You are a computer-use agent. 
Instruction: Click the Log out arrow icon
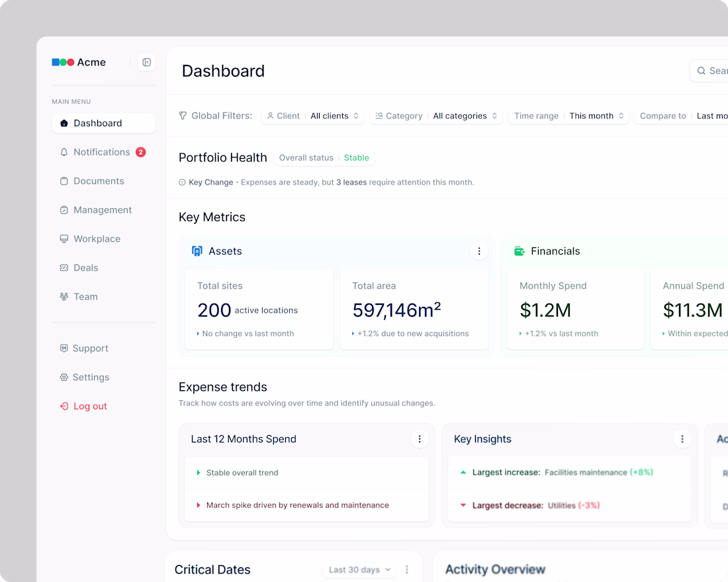pos(64,406)
